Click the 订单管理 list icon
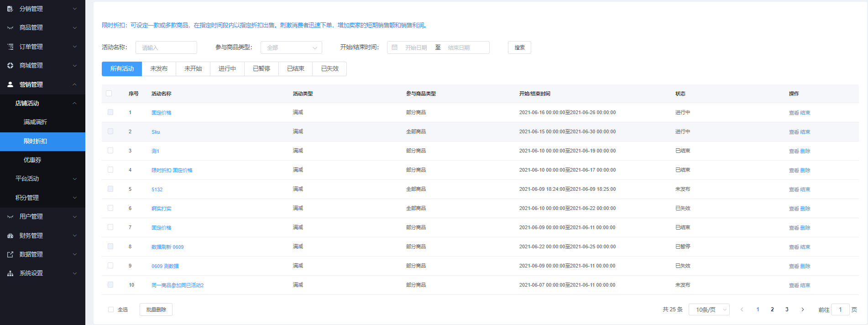 10,47
